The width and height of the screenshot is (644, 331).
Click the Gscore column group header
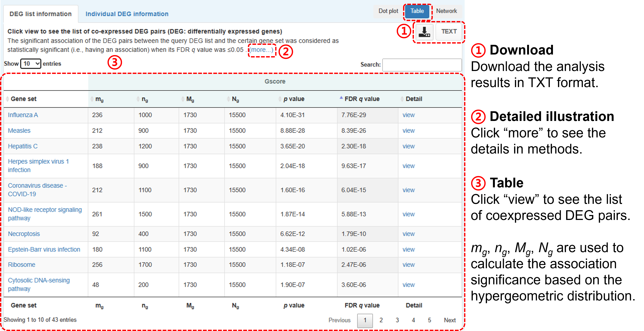click(x=275, y=82)
